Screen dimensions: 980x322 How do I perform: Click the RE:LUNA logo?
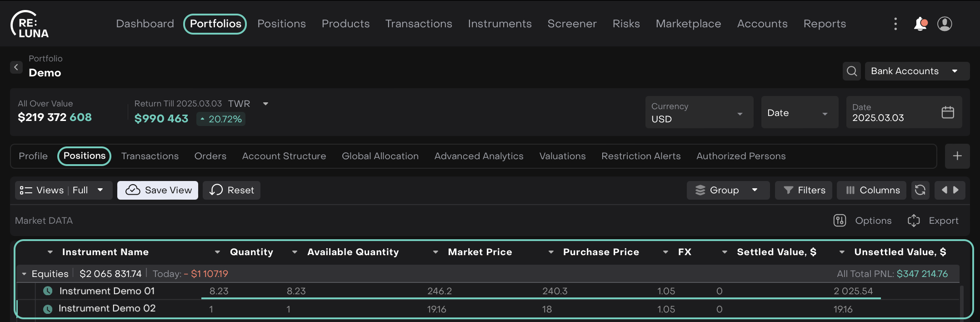coord(30,25)
